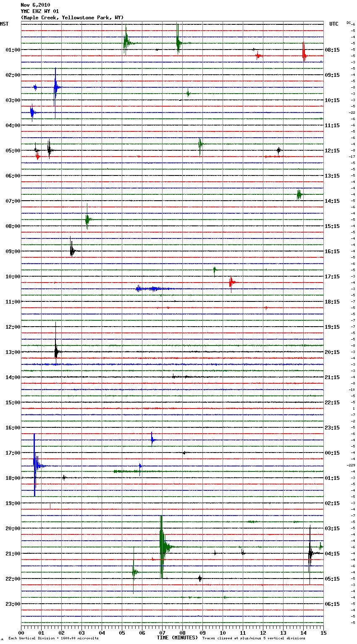Select the 04:00 MST time label
This screenshot has width=357, height=644.
point(13,126)
